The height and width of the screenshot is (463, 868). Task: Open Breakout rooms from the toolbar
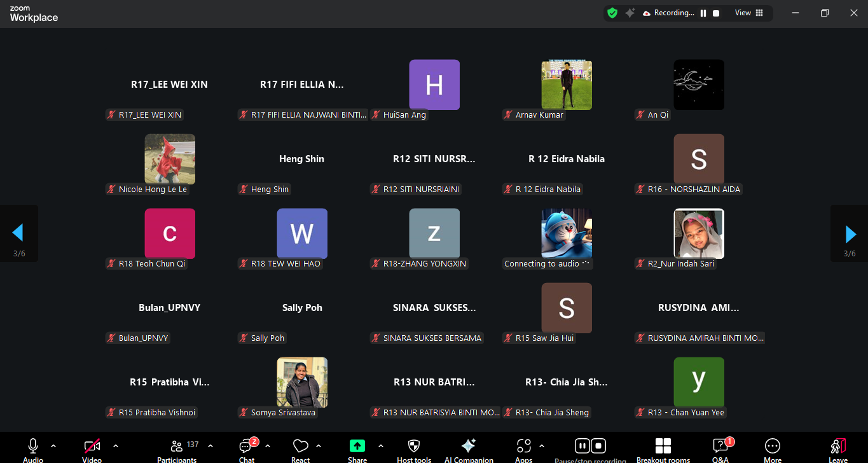coord(663,446)
